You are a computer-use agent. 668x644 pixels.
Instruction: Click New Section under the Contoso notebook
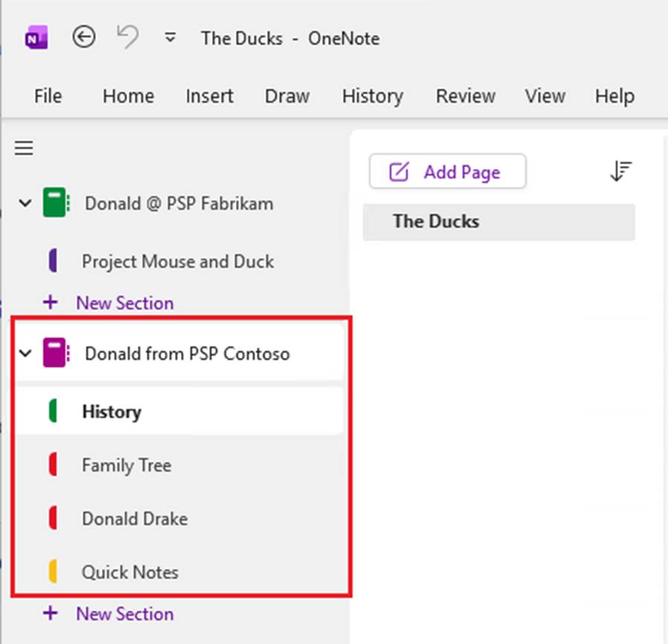click(124, 614)
